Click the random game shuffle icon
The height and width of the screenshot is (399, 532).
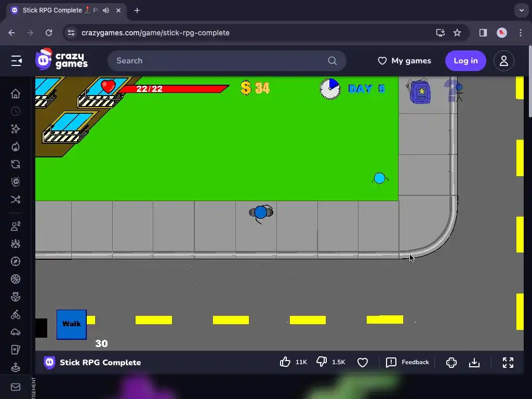tap(16, 199)
